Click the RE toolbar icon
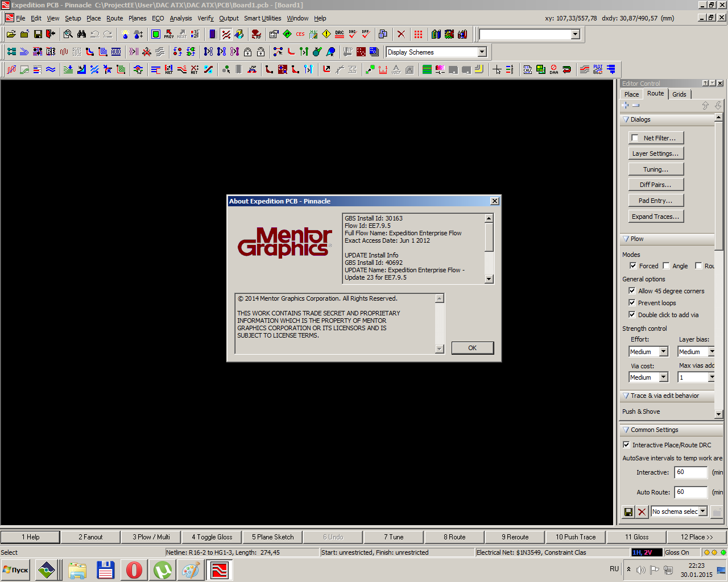This screenshot has width=728, height=582. 51,52
